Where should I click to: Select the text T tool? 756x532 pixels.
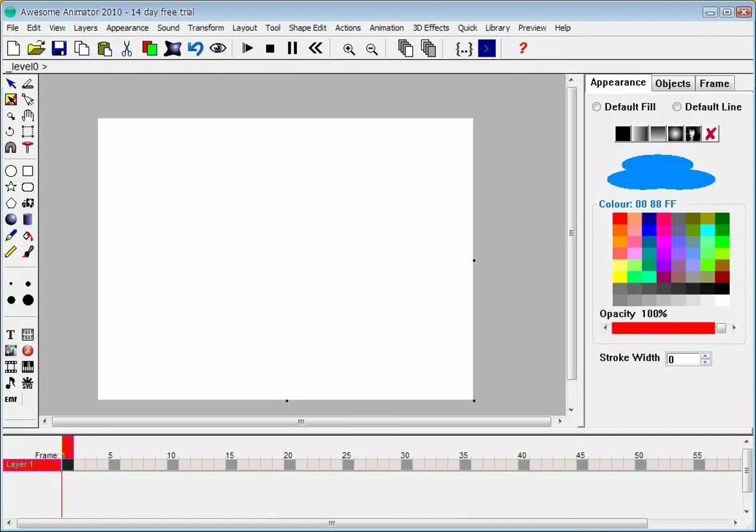11,335
